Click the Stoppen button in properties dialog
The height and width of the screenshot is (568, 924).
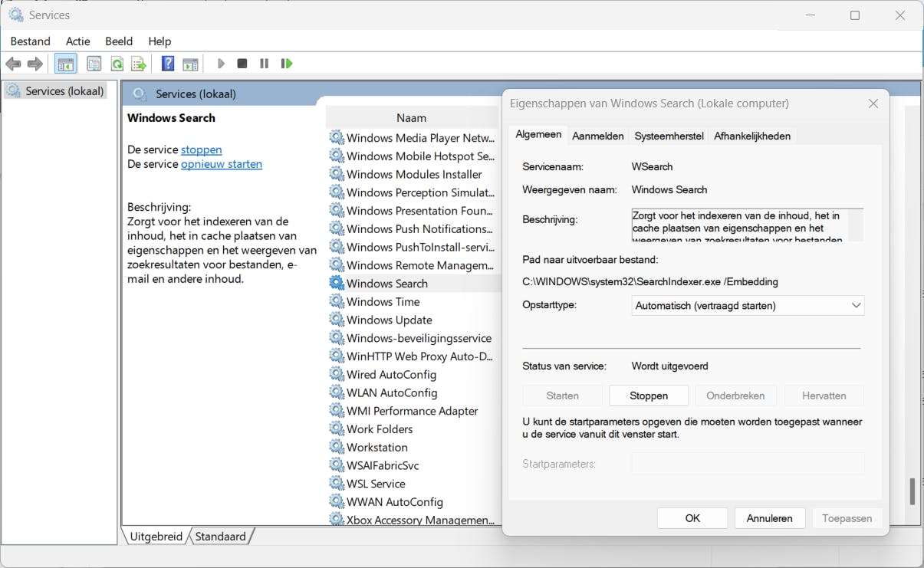tap(649, 396)
